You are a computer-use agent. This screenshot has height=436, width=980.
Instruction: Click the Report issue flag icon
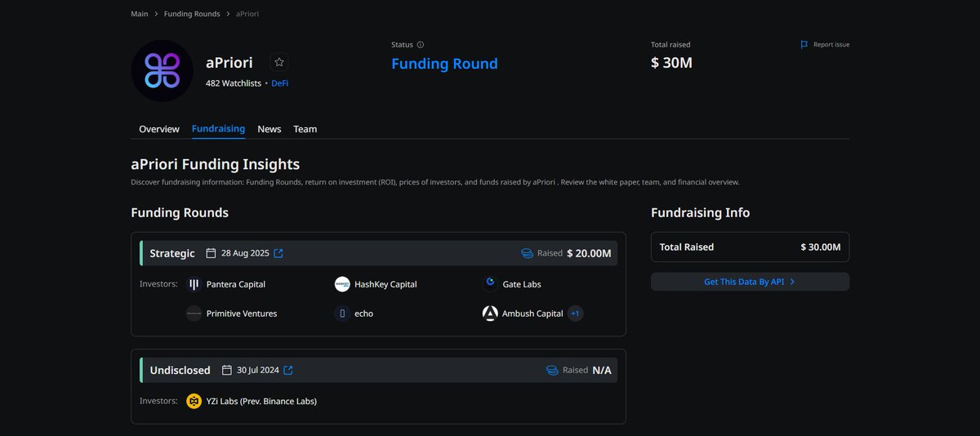[x=804, y=45]
